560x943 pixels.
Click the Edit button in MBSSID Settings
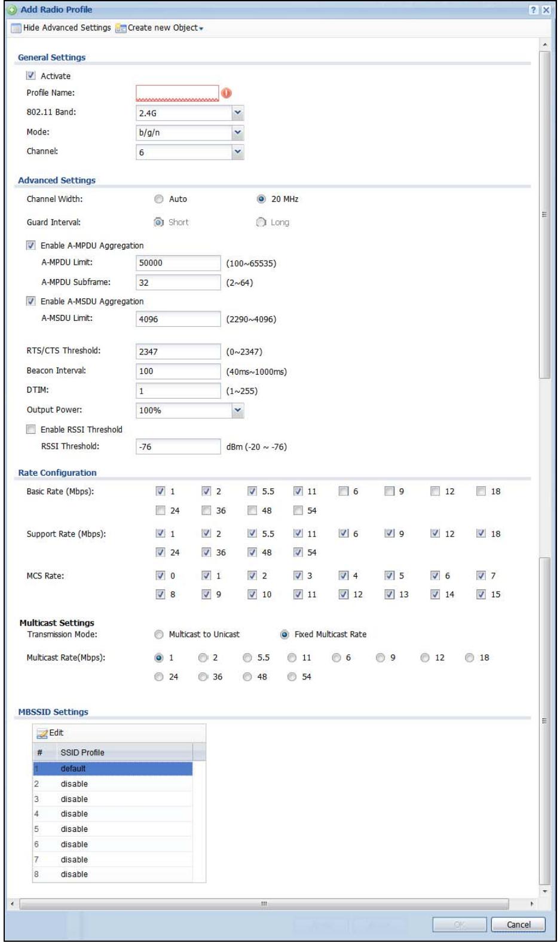50,733
